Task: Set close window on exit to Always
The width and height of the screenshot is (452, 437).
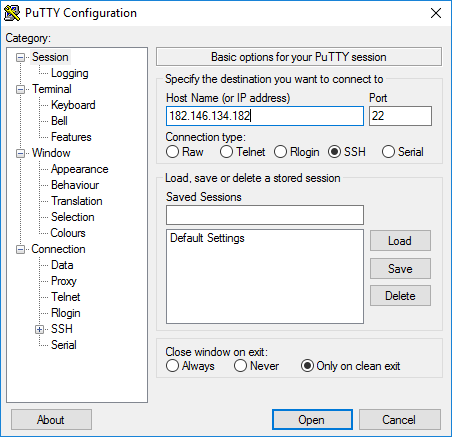Action: click(x=172, y=366)
